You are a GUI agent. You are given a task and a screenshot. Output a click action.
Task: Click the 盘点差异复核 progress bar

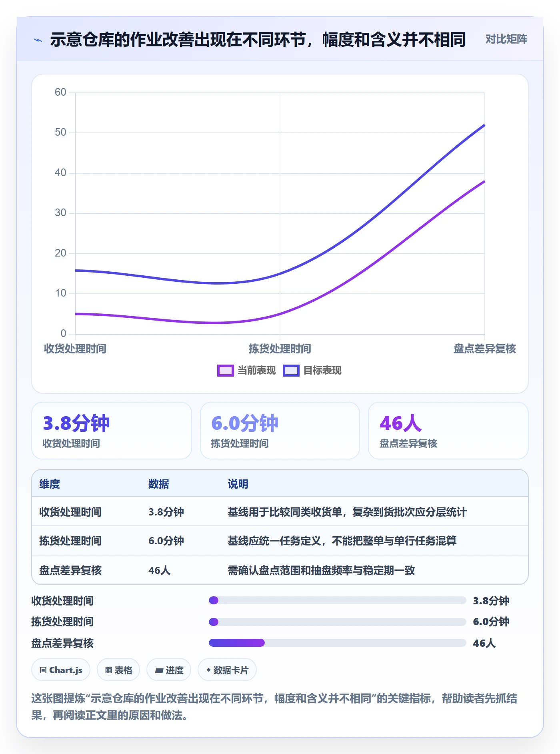338,643
